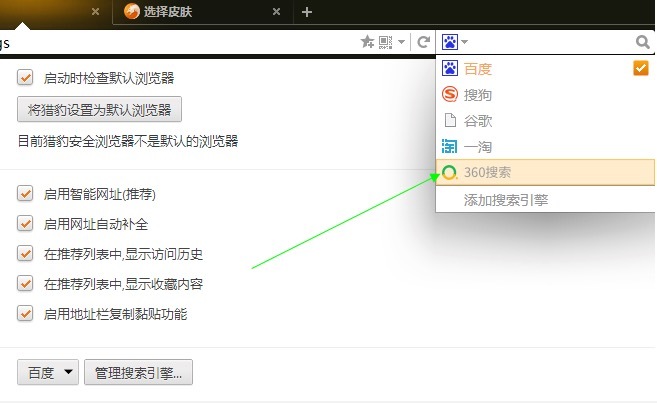This screenshot has width=657, height=403.
Task: Click 管理搜索引擎... button
Action: (138, 372)
